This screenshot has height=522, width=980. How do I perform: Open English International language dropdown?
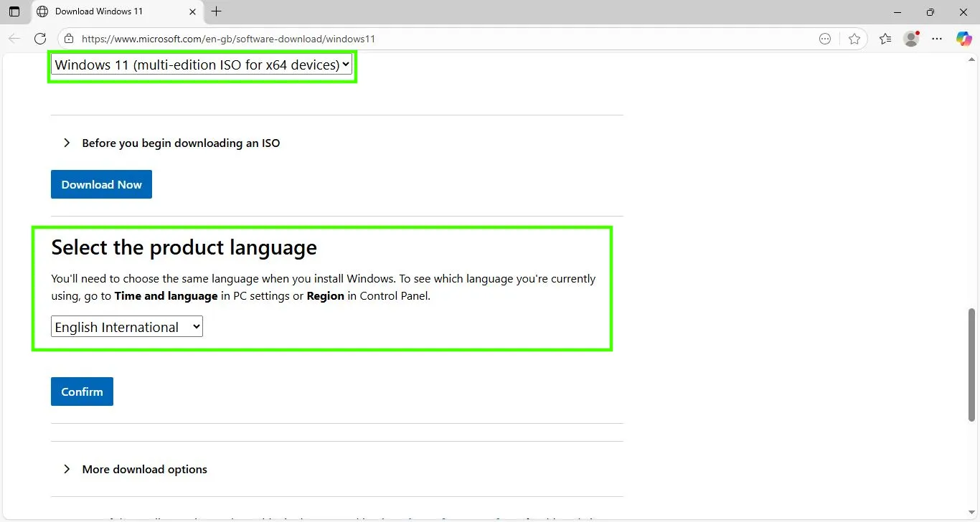127,327
